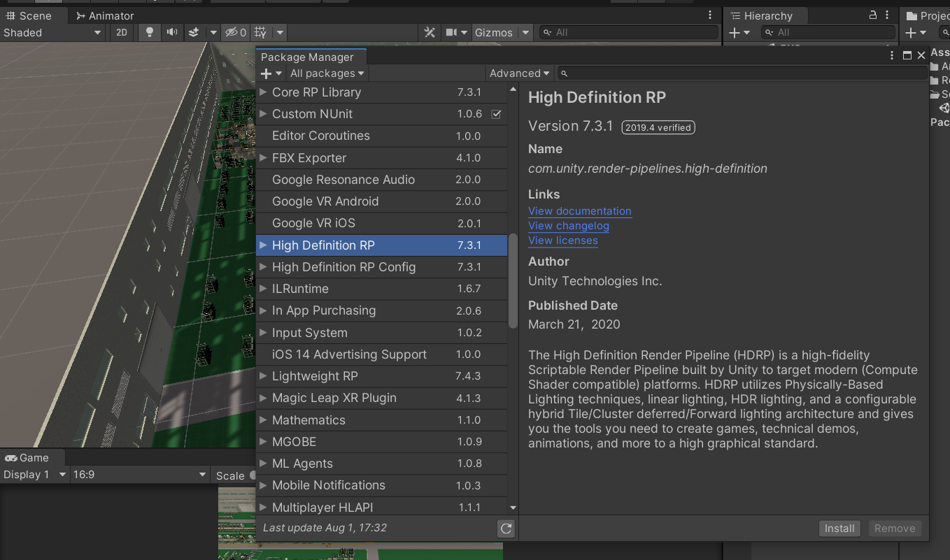The width and height of the screenshot is (950, 560).
Task: Click the Scene view search field
Action: tap(628, 32)
